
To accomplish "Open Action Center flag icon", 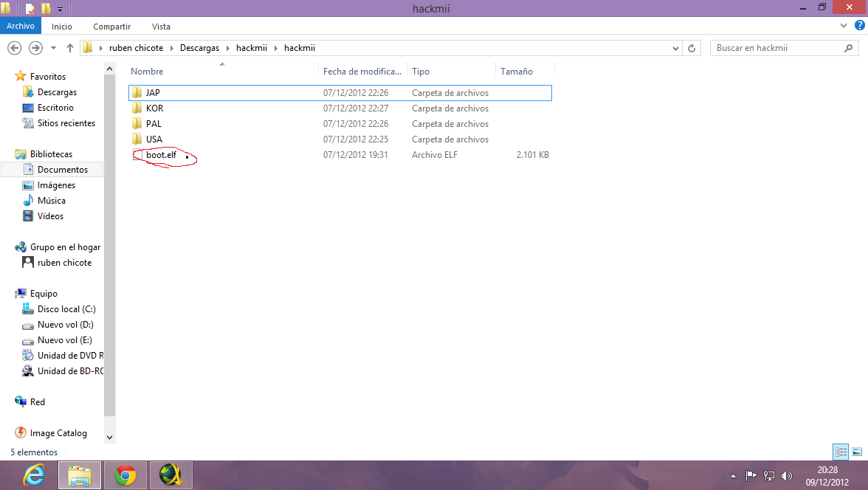I will point(751,475).
